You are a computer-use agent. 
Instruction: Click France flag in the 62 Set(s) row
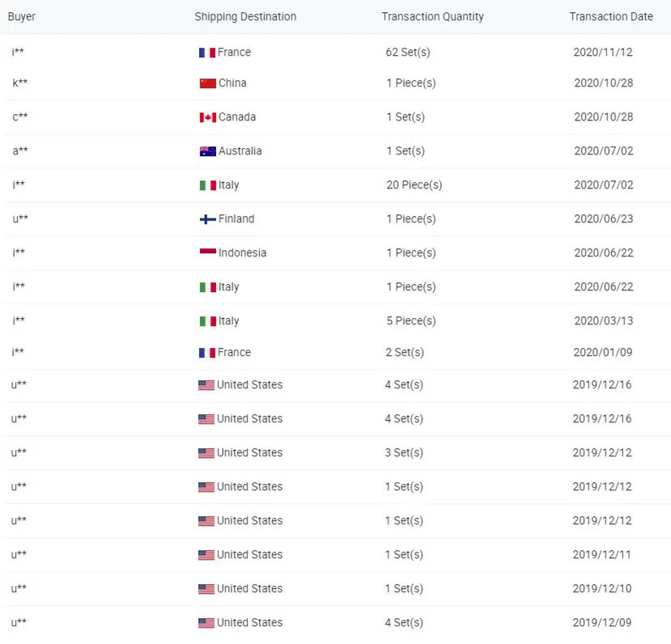(206, 53)
